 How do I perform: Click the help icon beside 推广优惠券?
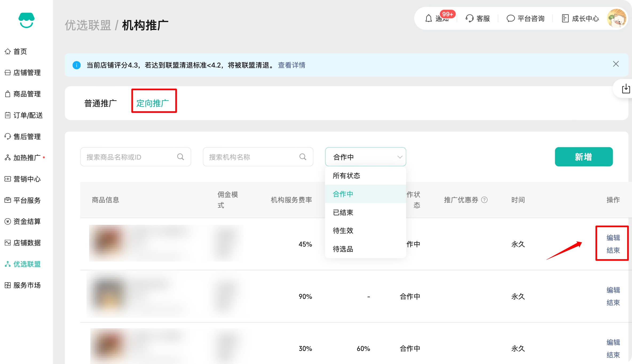(484, 200)
